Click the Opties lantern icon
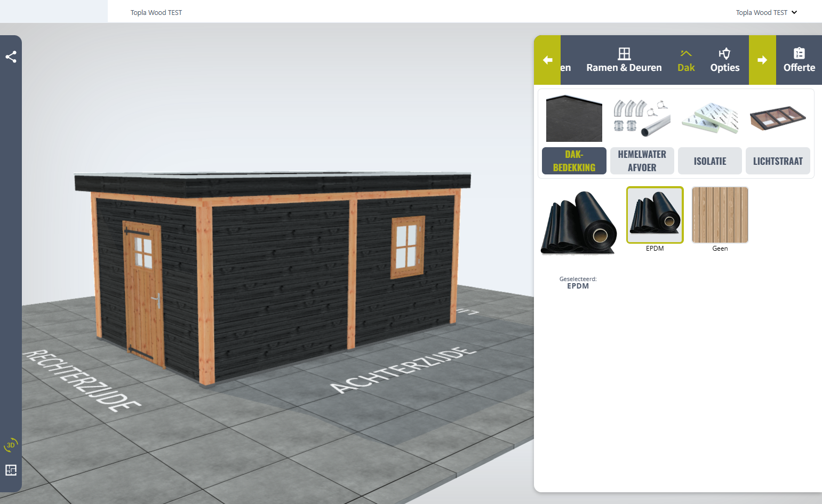Screen dimensions: 822x504 [x=724, y=53]
